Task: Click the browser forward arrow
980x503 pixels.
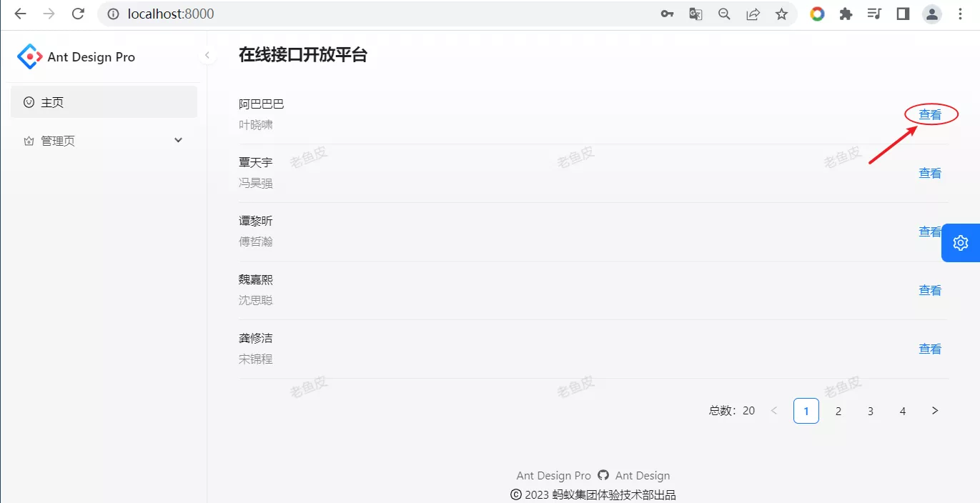Action: (49, 14)
